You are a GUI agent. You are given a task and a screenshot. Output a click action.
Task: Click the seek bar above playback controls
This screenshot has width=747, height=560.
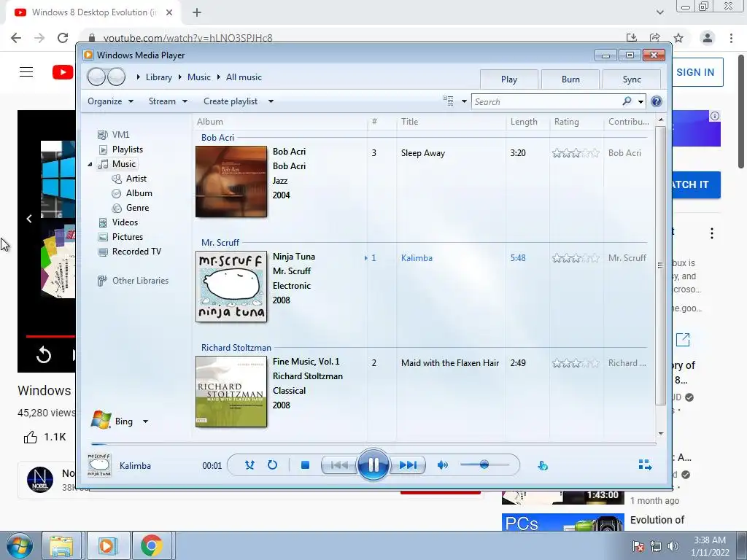tap(373, 443)
